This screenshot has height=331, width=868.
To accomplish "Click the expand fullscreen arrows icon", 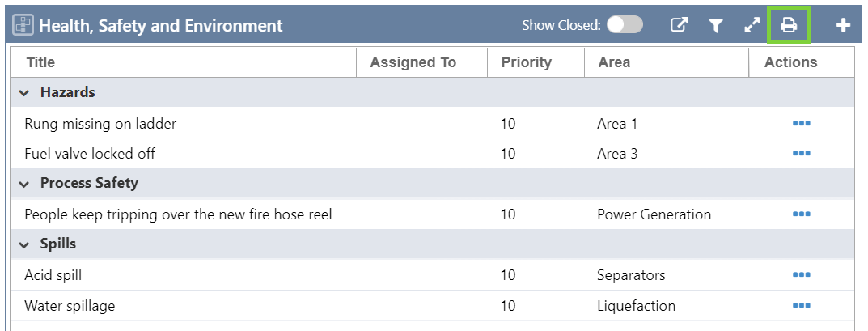I will pyautogui.click(x=752, y=26).
